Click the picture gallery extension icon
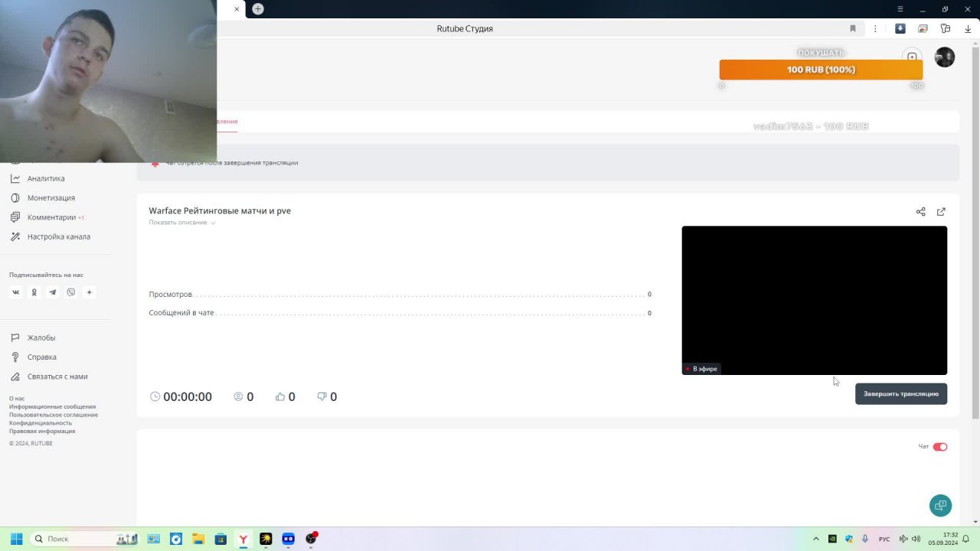Viewport: 980px width, 551px height. coord(923,28)
